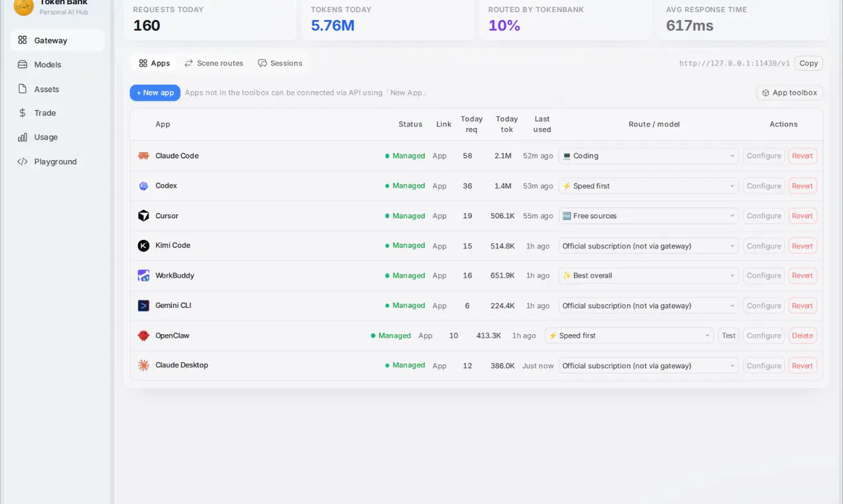The height and width of the screenshot is (504, 843).
Task: Open Assets from the sidebar
Action: (58, 89)
